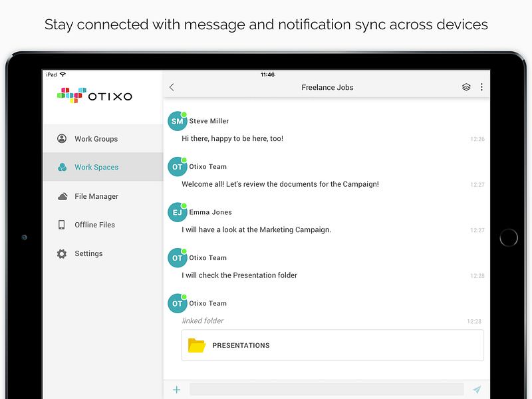Click message 'I will have a look at the Marketing Campaign.'
Viewport: 532px width, 399px height.
256,229
